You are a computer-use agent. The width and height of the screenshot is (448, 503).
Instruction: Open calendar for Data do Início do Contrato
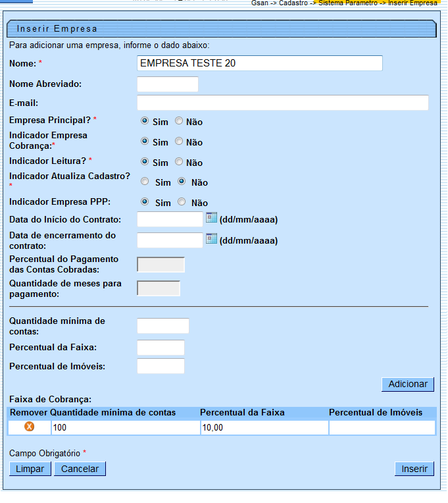pyautogui.click(x=211, y=218)
